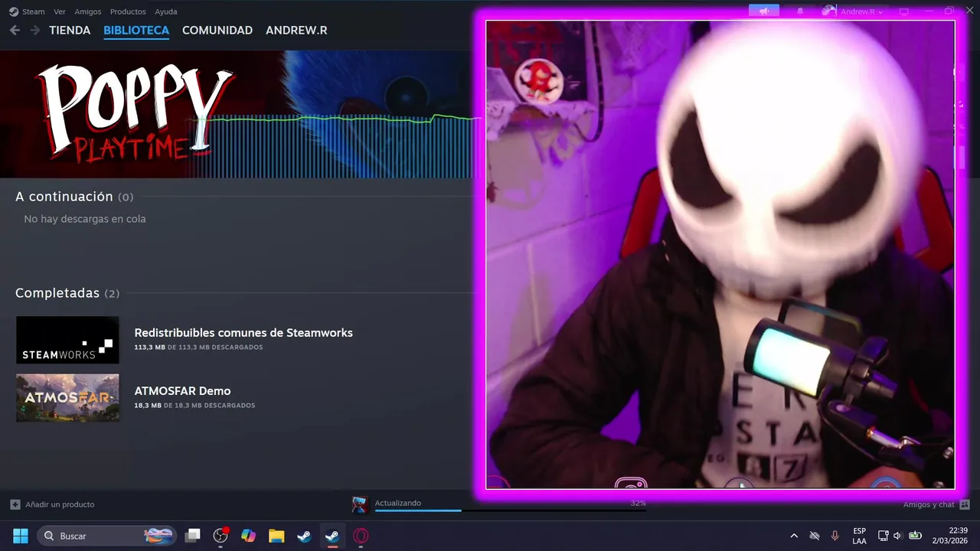Click the 'No hay descargas en cola' text
Image resolution: width=980 pixels, height=551 pixels.
(x=85, y=219)
